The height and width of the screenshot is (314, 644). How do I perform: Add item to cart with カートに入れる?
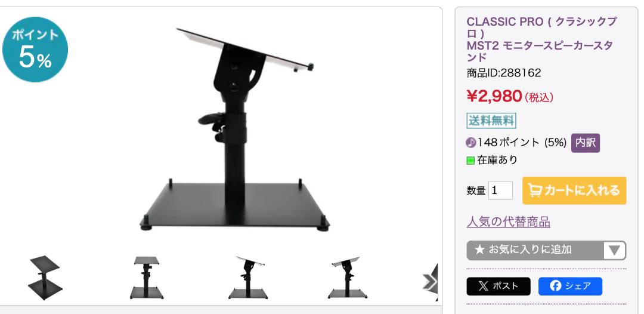click(574, 190)
